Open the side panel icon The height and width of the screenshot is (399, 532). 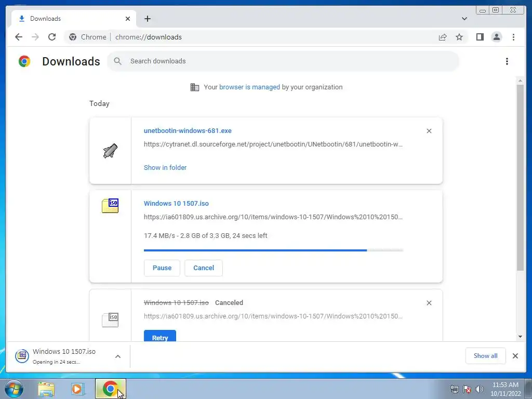[x=480, y=37]
